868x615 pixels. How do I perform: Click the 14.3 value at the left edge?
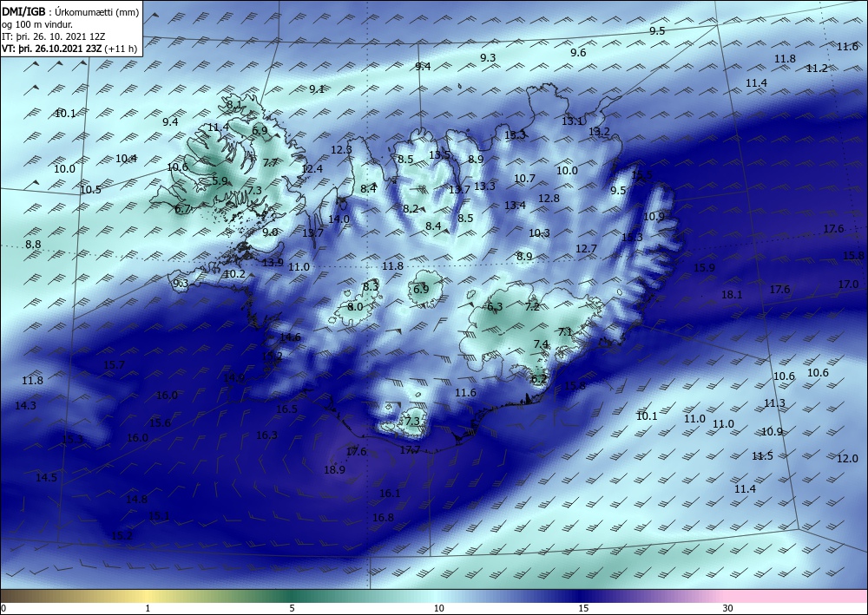[x=25, y=405]
